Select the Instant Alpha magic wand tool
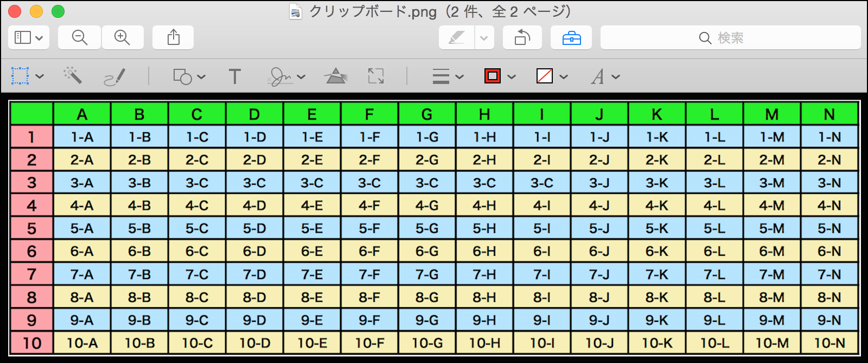Viewport: 868px width, 363px height. click(73, 76)
